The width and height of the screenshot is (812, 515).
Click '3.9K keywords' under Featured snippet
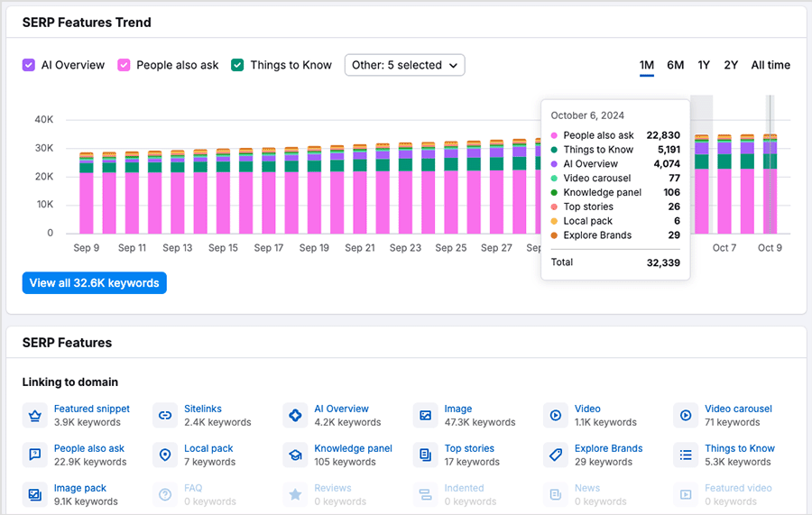coord(88,422)
